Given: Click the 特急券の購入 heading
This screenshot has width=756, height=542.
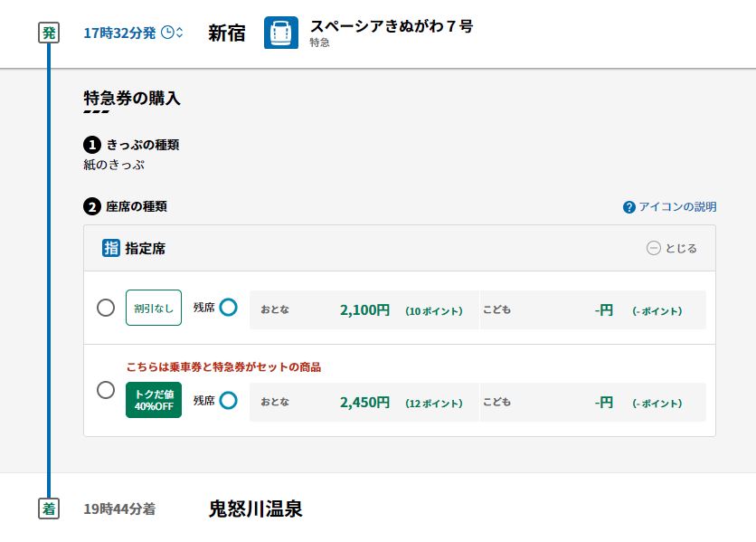Looking at the screenshot, I should point(132,98).
